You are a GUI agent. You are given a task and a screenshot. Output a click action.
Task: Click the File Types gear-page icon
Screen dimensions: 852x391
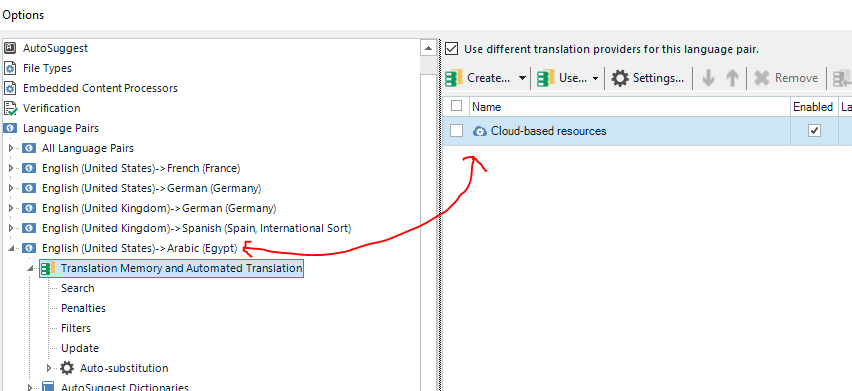(x=10, y=68)
